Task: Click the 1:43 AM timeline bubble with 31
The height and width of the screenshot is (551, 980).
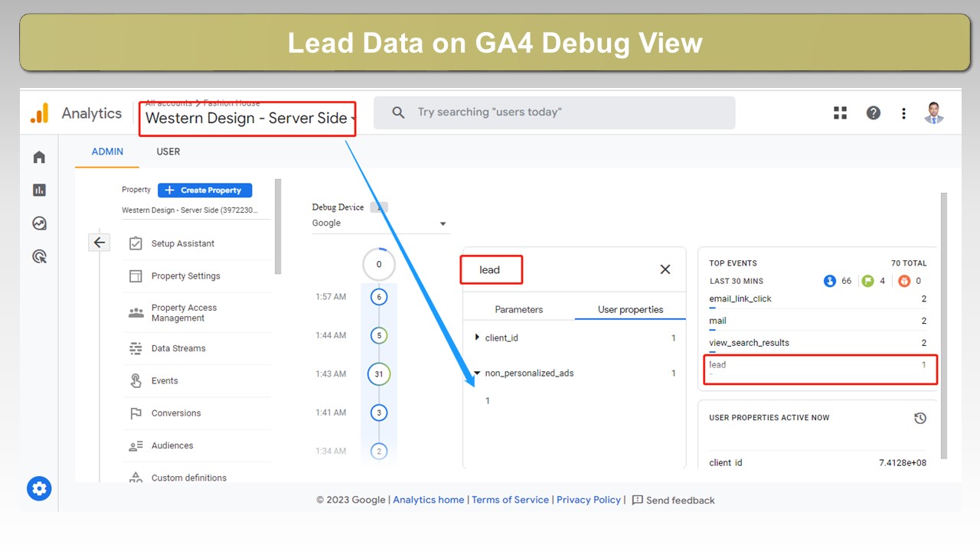Action: [379, 374]
